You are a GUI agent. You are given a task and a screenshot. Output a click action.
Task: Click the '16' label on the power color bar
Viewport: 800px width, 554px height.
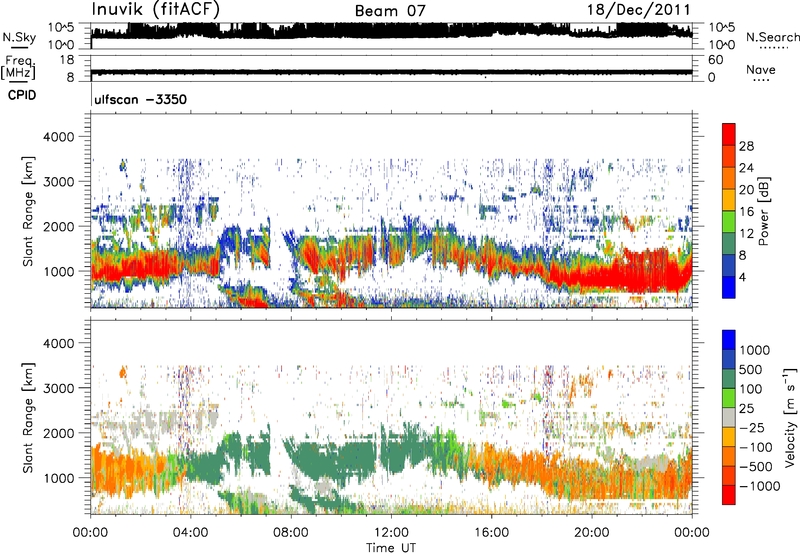click(x=746, y=212)
